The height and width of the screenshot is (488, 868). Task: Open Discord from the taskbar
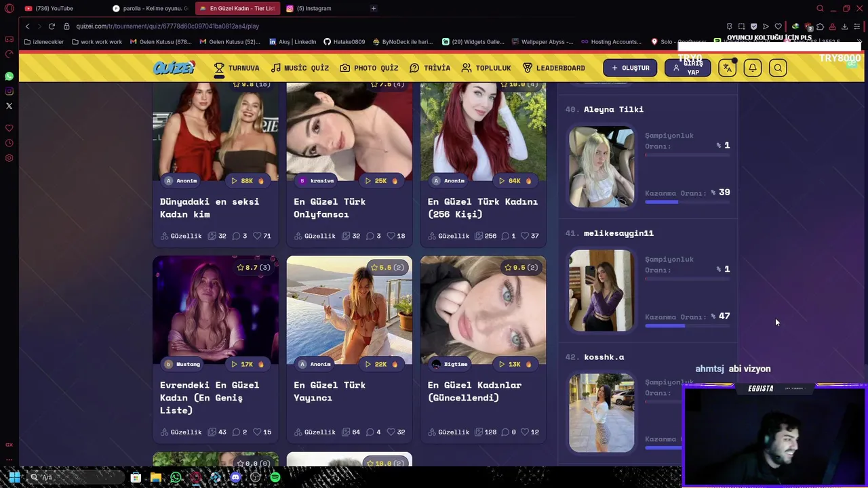(x=235, y=477)
